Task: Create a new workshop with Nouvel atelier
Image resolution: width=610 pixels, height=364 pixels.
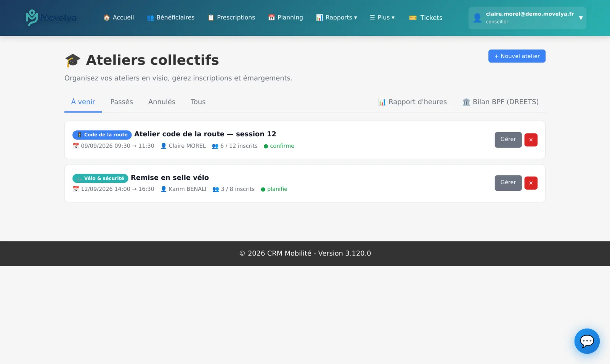Action: pos(517,56)
